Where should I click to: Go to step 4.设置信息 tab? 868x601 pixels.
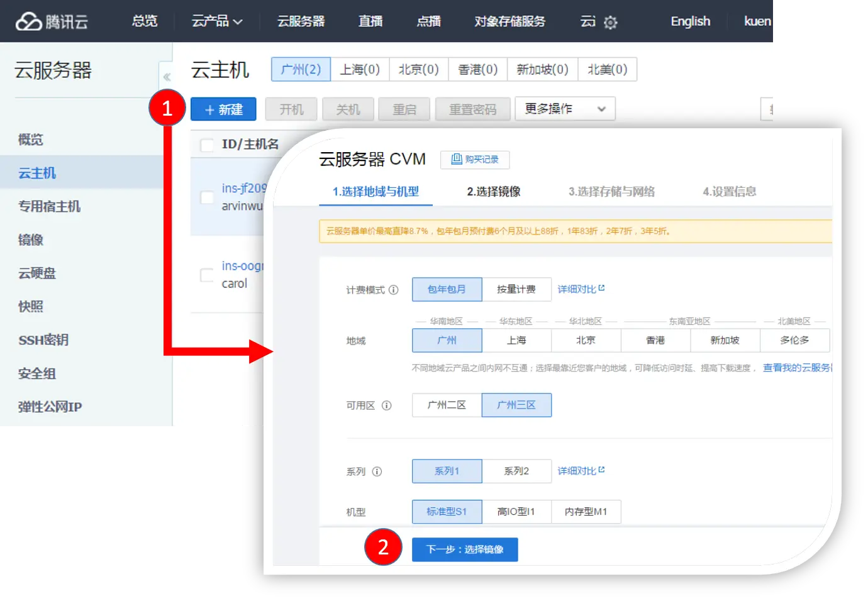pos(730,192)
